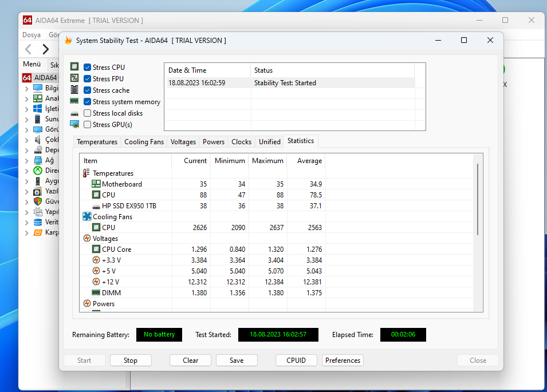Expand the İşleti tree node chevron
This screenshot has width=547, height=392.
pyautogui.click(x=26, y=109)
